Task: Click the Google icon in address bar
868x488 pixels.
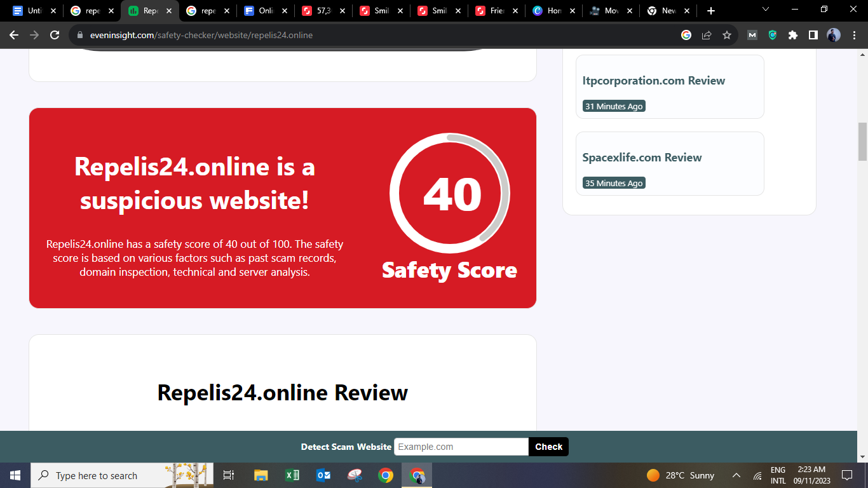Action: pyautogui.click(x=686, y=36)
